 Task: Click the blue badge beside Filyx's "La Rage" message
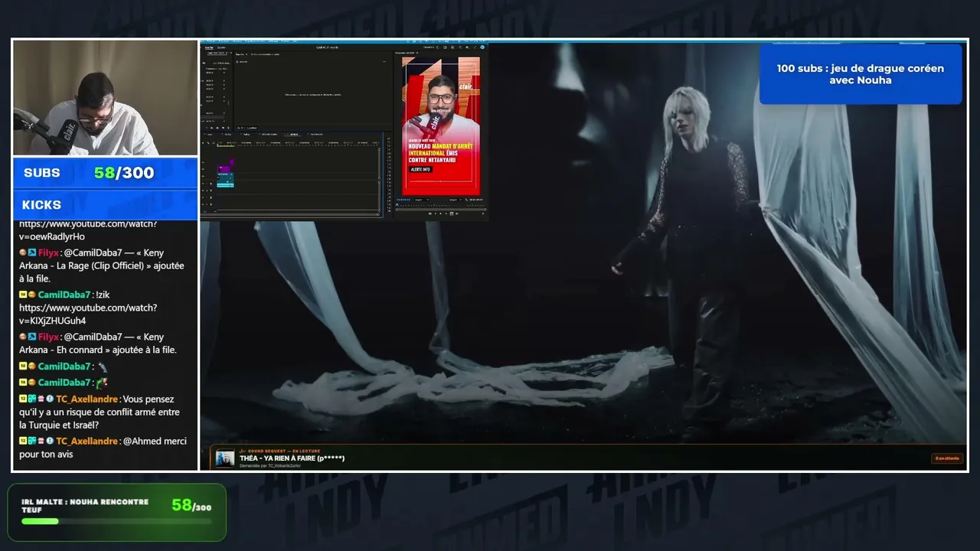[32, 253]
